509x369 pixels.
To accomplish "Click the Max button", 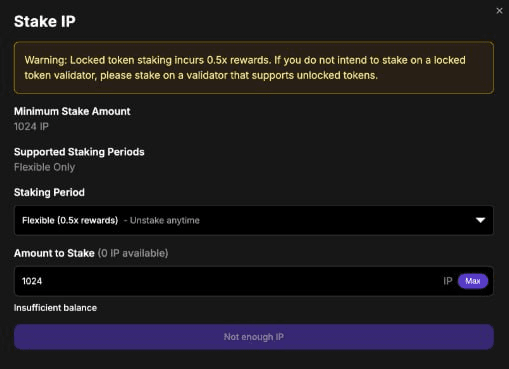I will pos(473,281).
